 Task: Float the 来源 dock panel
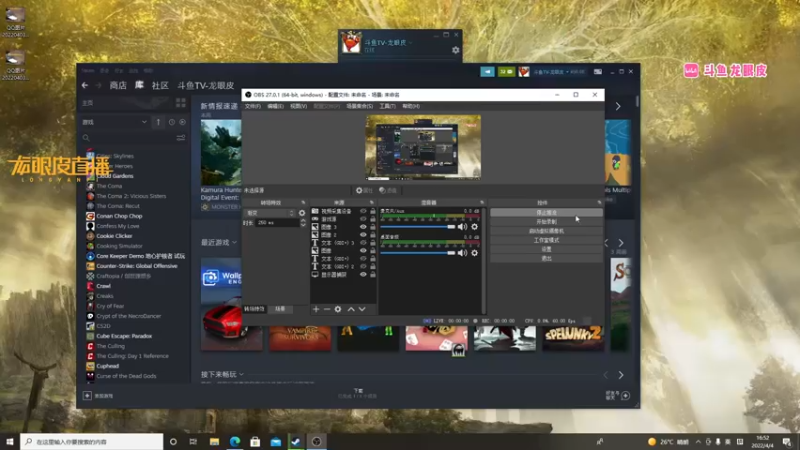click(x=372, y=203)
